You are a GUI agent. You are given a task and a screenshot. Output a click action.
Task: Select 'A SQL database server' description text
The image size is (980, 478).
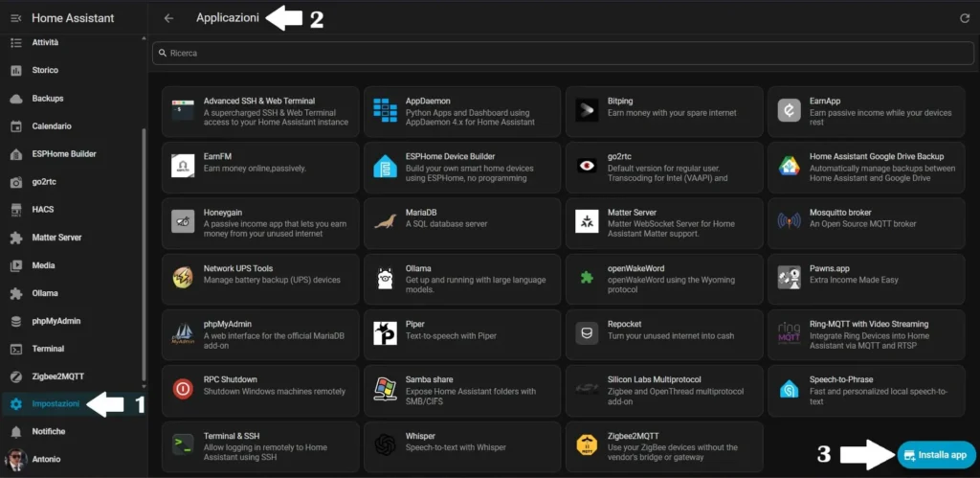tap(446, 224)
